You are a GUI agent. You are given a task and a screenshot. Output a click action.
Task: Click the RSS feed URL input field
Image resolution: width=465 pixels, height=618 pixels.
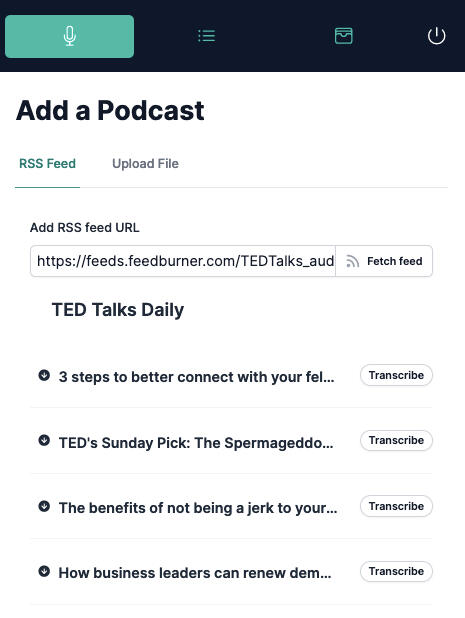coord(183,261)
